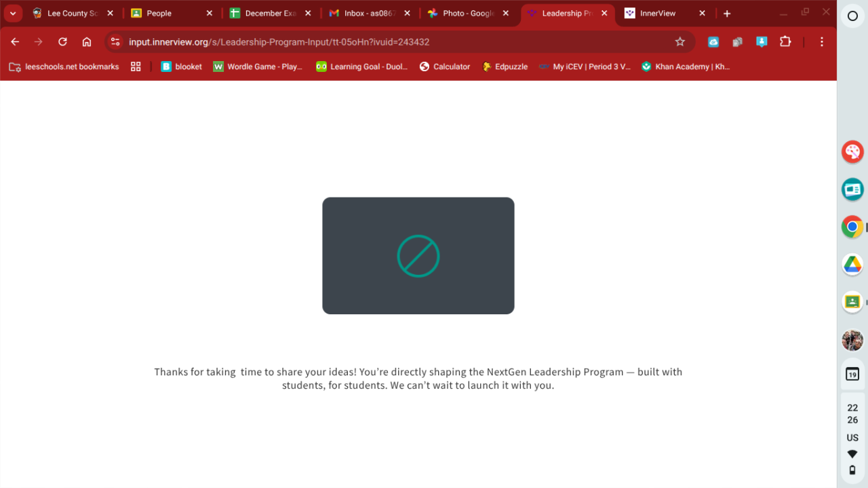Screen dimensions: 868x488
Task: Open the apps grid shortcut in bookmarks bar
Action: click(136, 67)
